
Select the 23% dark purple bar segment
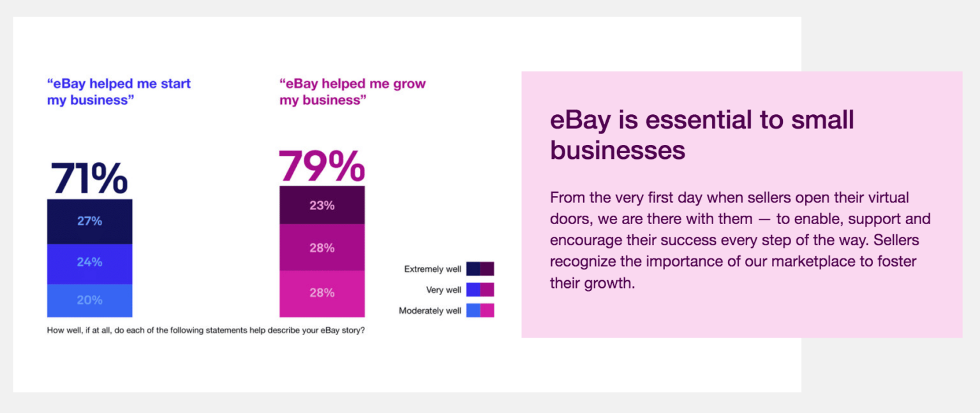(322, 205)
